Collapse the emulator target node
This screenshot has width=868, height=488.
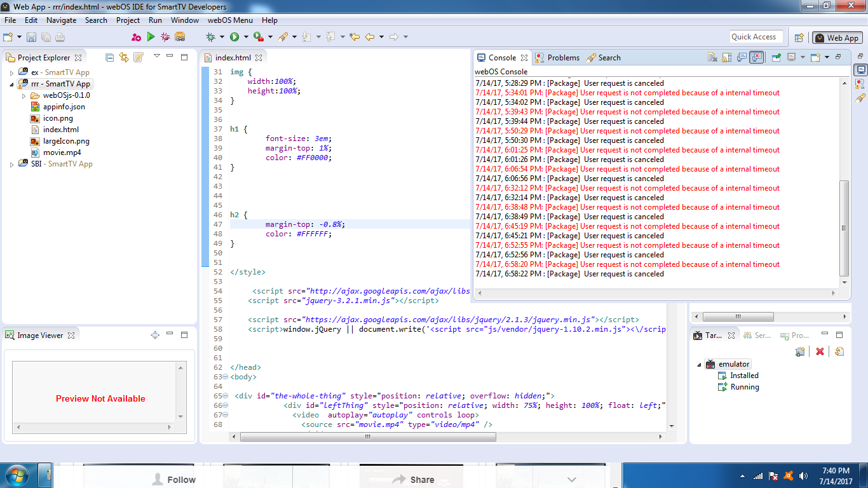coord(699,364)
